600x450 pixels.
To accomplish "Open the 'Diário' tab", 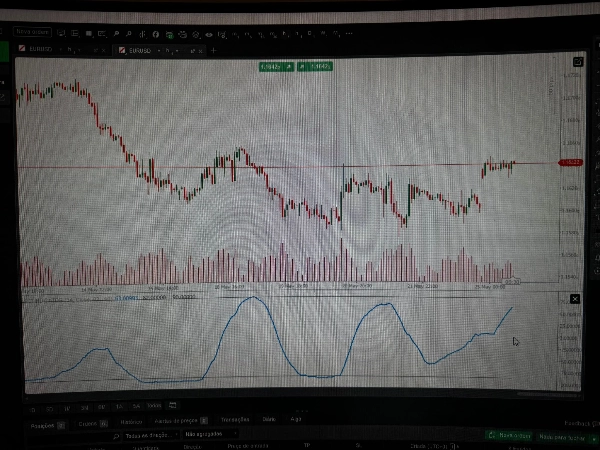I will tap(269, 419).
